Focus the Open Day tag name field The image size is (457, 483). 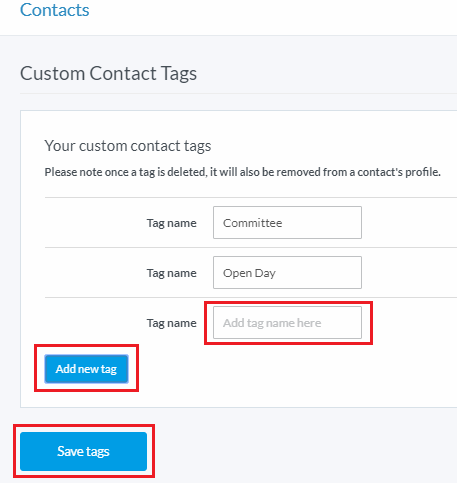pyautogui.click(x=287, y=272)
